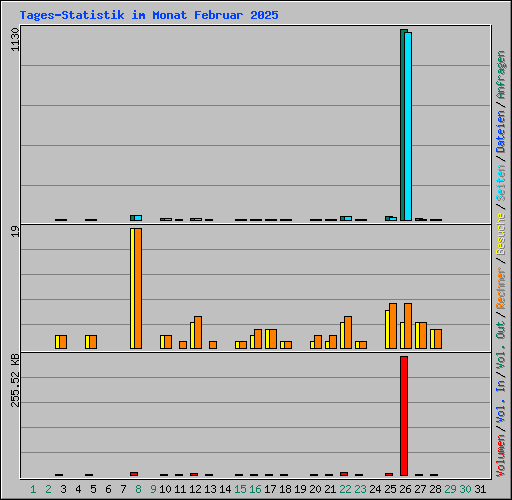Click day label "18" on the x-axis
This screenshot has width=512, height=500.
(x=285, y=489)
